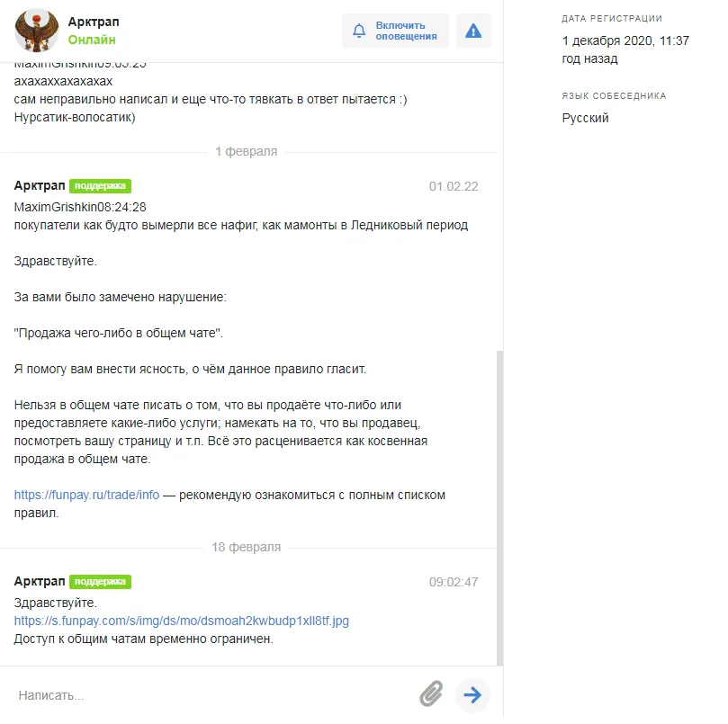Click the chat scrollbar thumb
Viewport: 728px width, 724px height.
[x=499, y=508]
